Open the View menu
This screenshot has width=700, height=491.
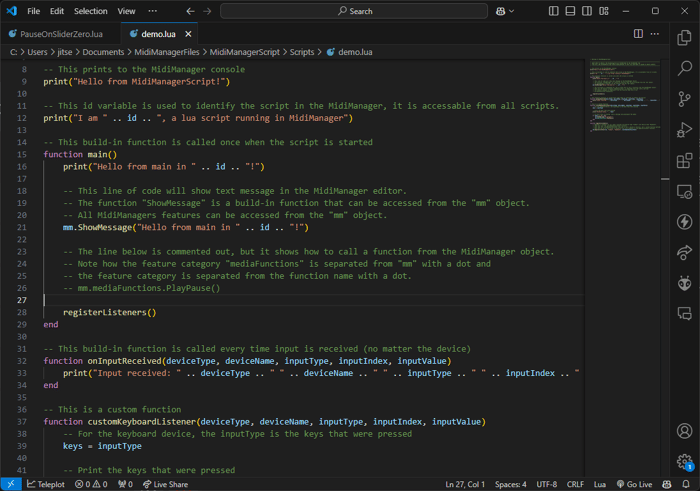click(x=126, y=11)
